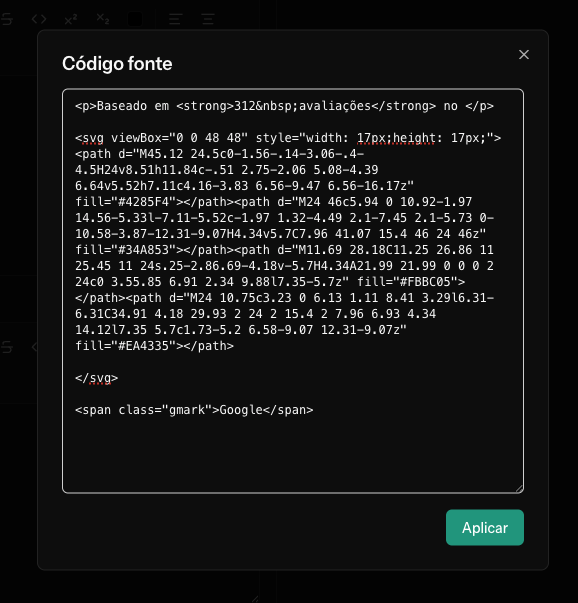
Task: Place cursor in the source code textarea
Action: pyautogui.click(x=293, y=291)
